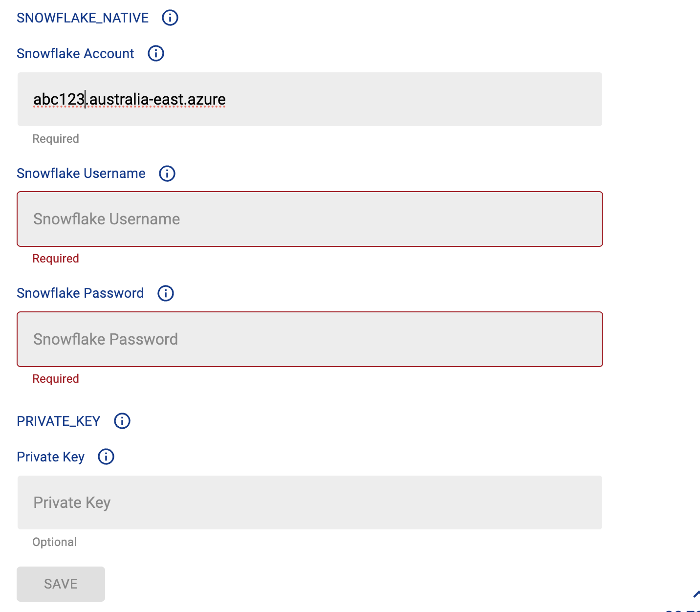Click the info icon next to Snowflake Username
The image size is (700, 612).
167,174
